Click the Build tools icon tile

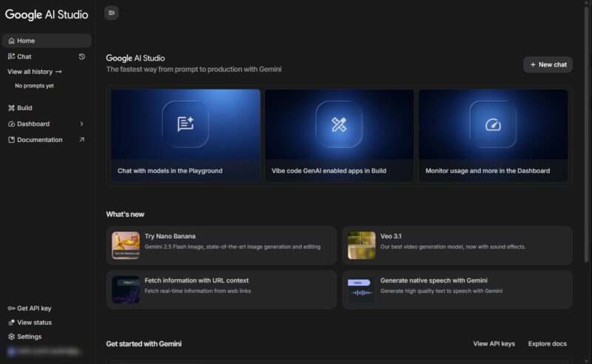pos(339,124)
